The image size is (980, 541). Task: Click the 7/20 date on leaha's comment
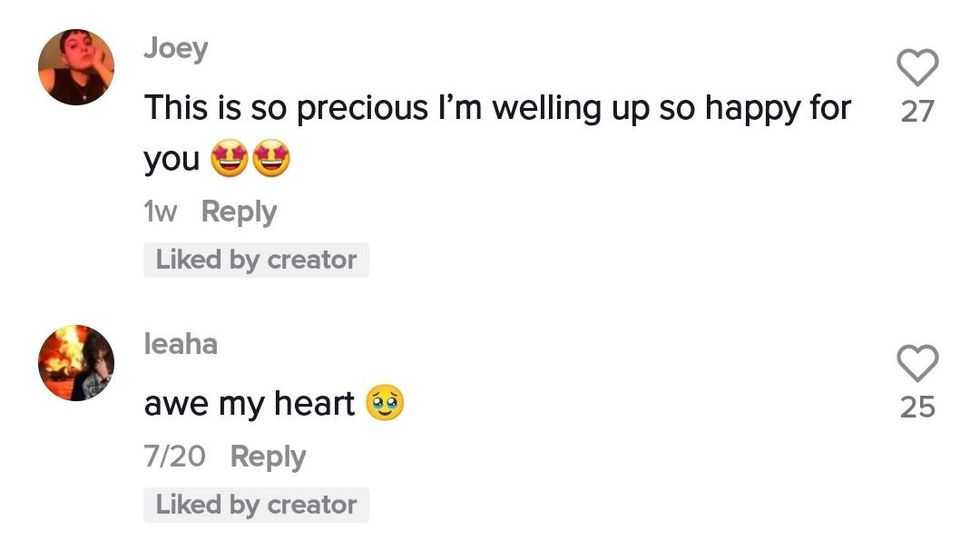[x=175, y=457]
